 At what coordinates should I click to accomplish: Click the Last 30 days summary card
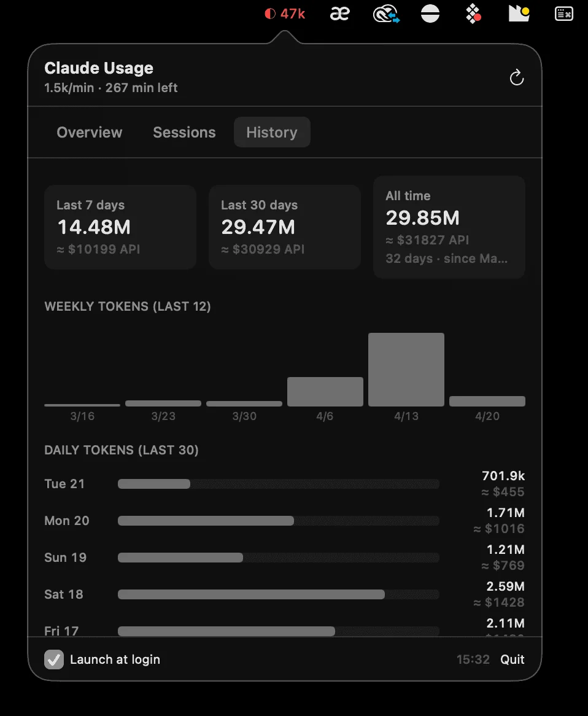284,227
